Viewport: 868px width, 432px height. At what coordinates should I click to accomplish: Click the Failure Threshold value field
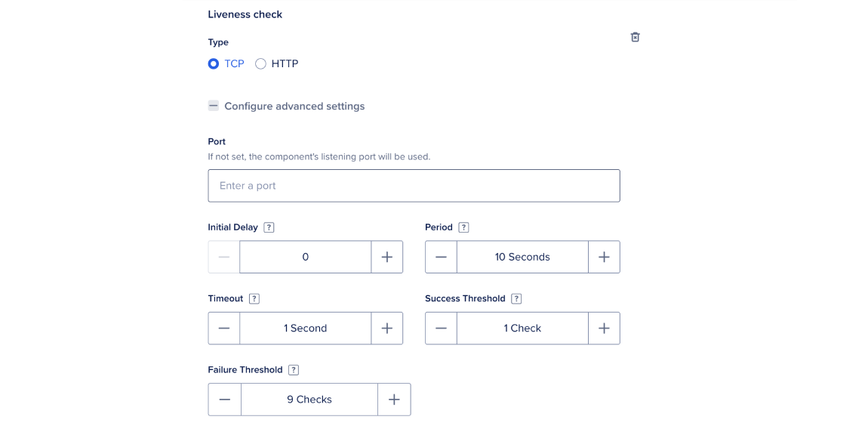click(x=309, y=400)
